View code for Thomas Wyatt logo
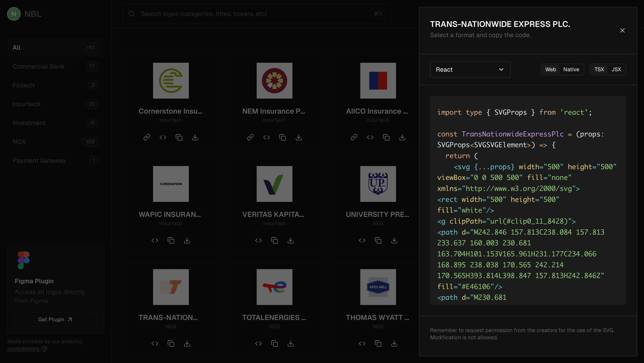 362,344
